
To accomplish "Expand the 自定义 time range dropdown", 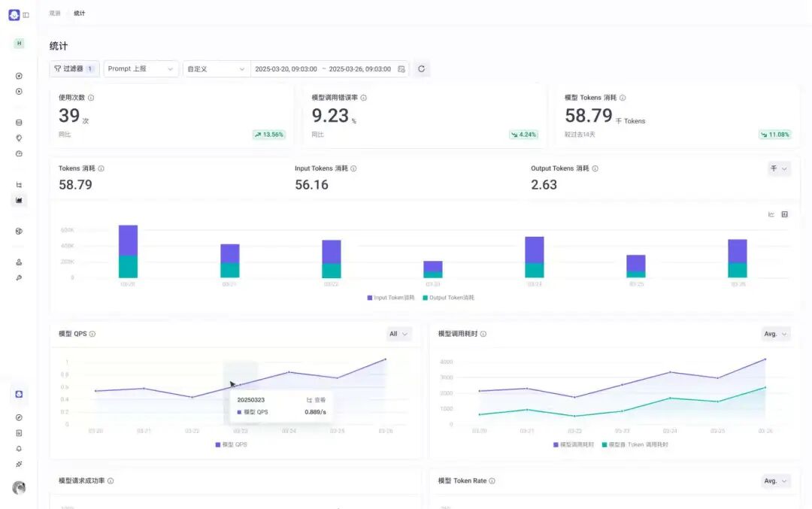I will coord(217,69).
